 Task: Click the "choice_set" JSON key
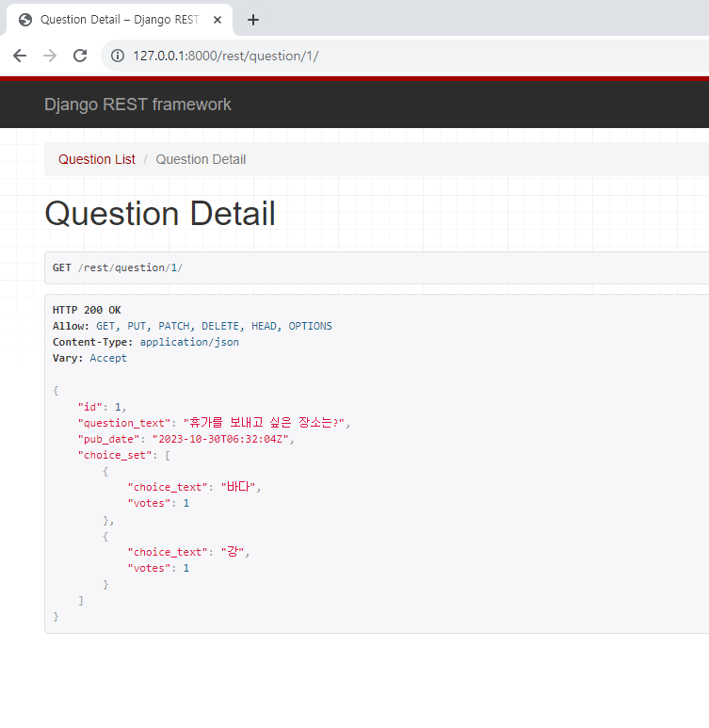[115, 455]
